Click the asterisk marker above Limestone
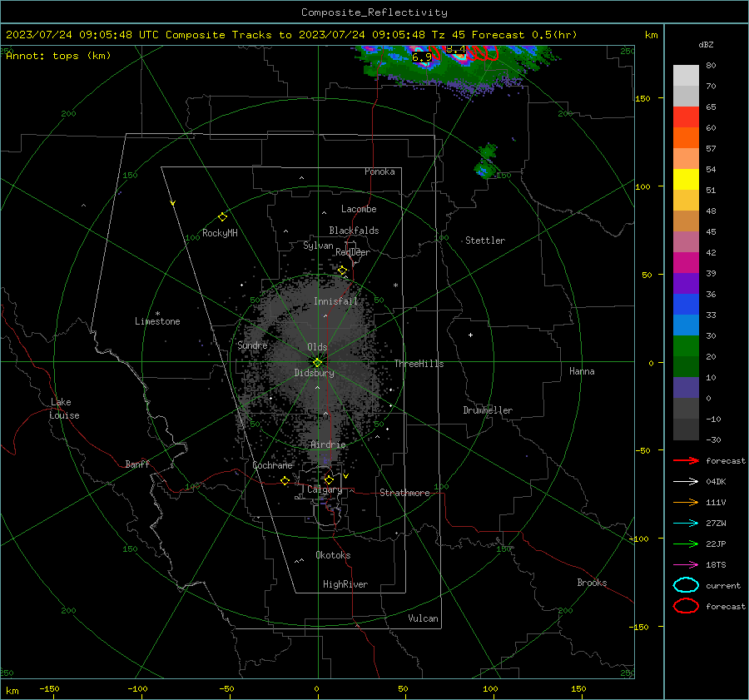This screenshot has height=700, width=749. 157,314
